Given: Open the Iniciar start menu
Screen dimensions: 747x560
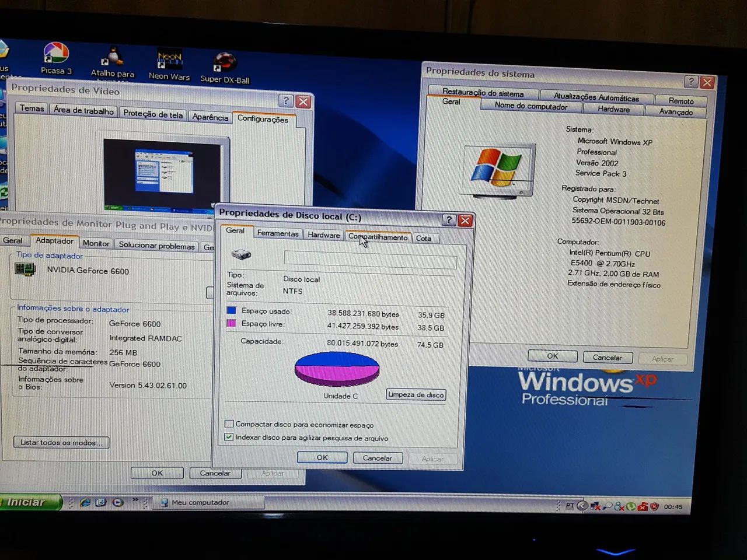Looking at the screenshot, I should 29,502.
